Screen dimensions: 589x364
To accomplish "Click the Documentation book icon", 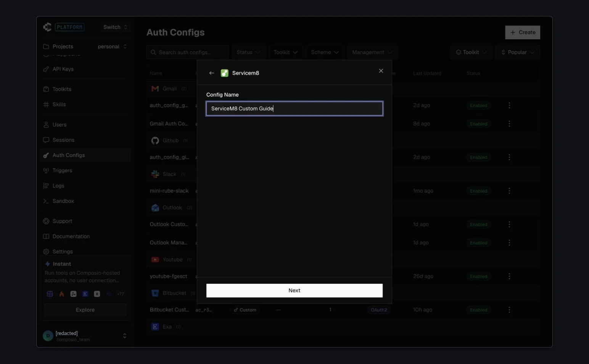I will [46, 237].
